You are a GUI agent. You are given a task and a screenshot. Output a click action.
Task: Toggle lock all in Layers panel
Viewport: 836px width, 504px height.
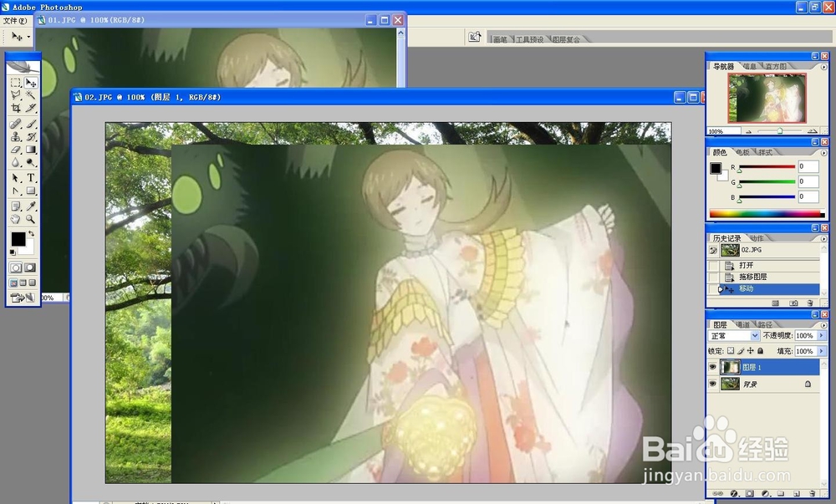pyautogui.click(x=760, y=350)
